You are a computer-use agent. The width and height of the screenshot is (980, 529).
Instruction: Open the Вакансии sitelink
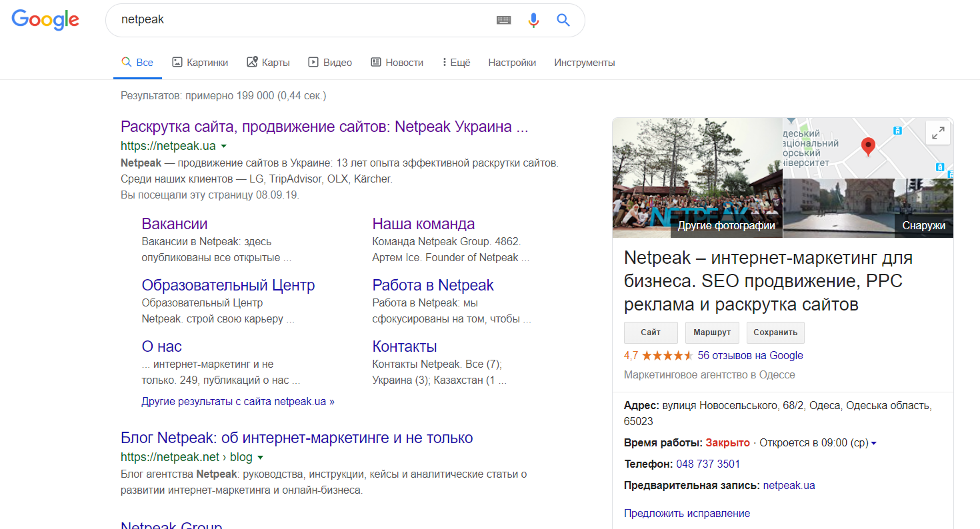(x=175, y=224)
